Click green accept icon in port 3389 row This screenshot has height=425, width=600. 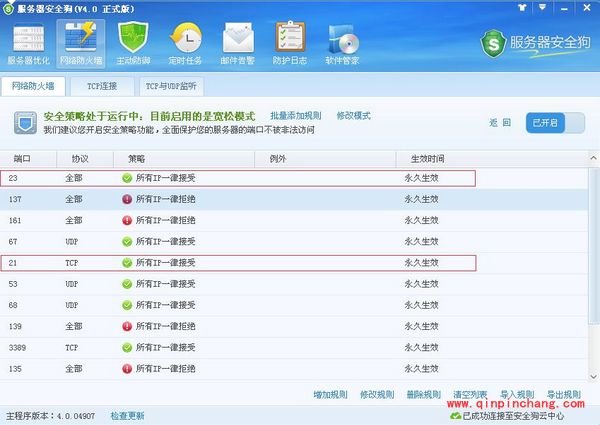pos(127,347)
